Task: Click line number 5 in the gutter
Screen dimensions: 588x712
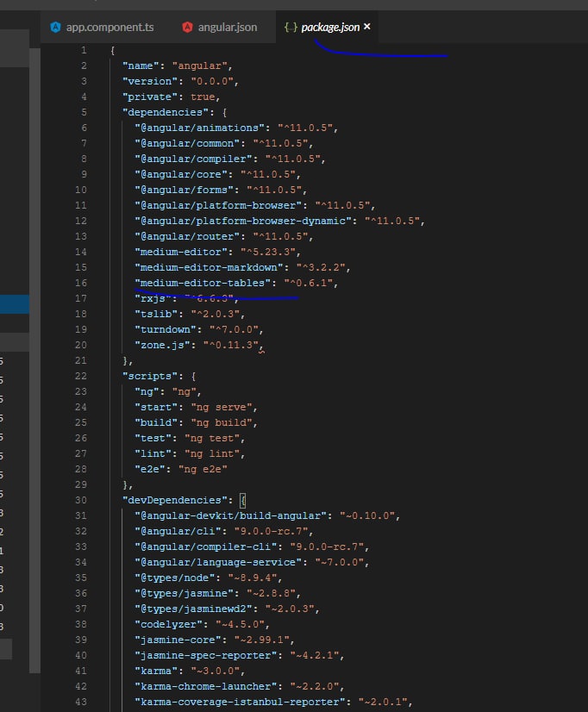Action: point(84,112)
